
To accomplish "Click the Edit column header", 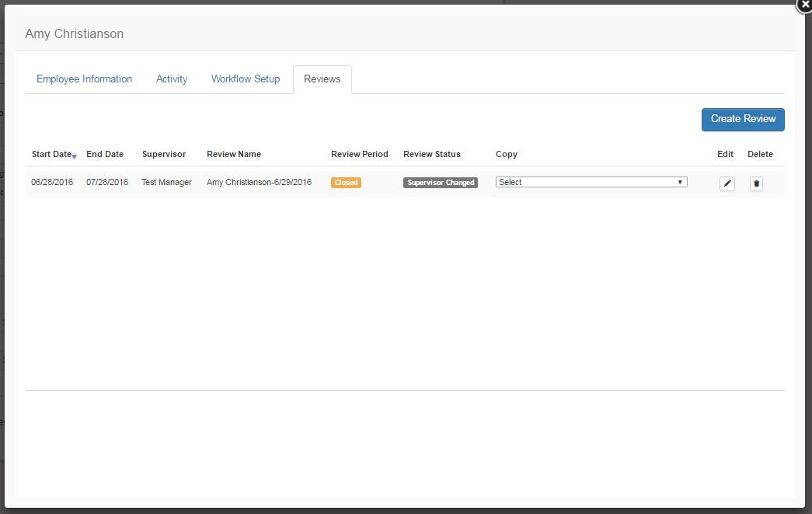I will point(725,154).
